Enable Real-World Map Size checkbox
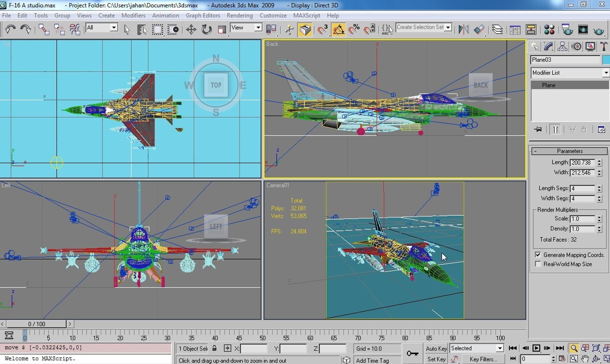The image size is (610, 364). tap(538, 264)
